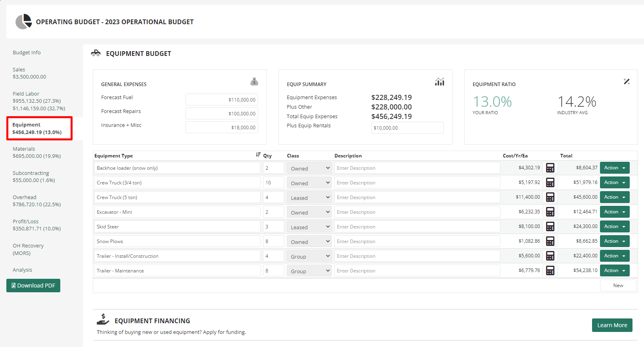The image size is (644, 347).
Task: Open Class dropdown for Snow Plows
Action: (309, 242)
